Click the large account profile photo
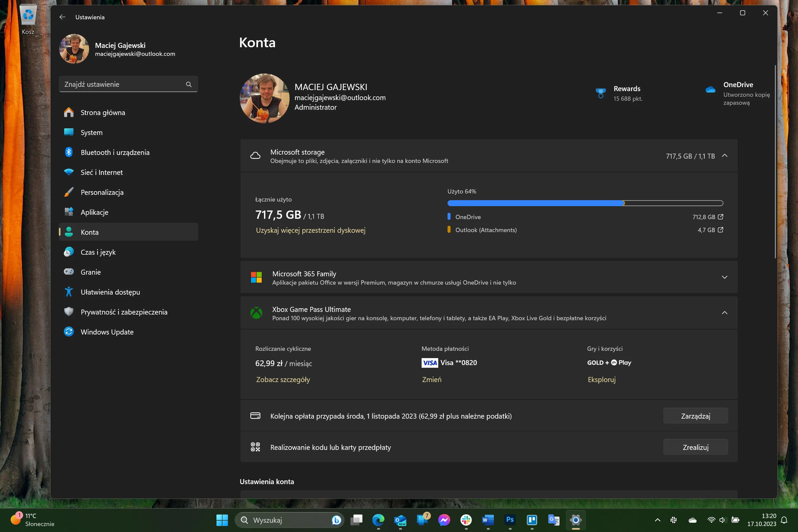This screenshot has width=798, height=532. pos(265,98)
